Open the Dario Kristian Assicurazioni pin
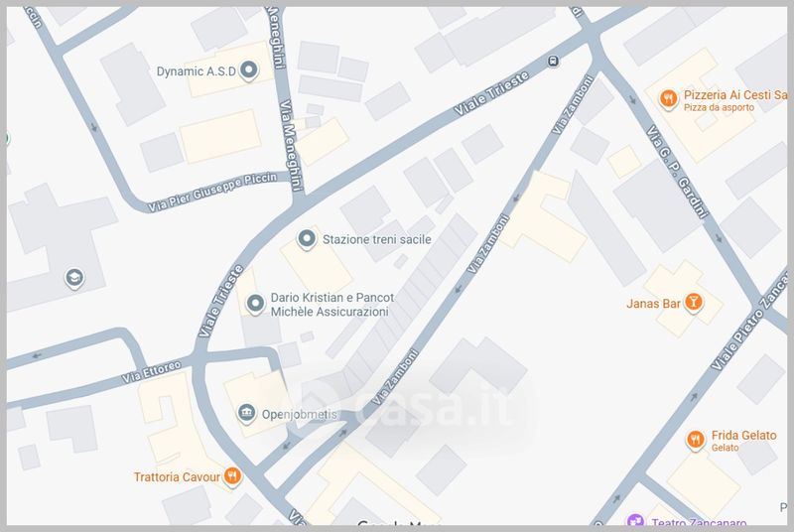794x532 pixels. 255,304
